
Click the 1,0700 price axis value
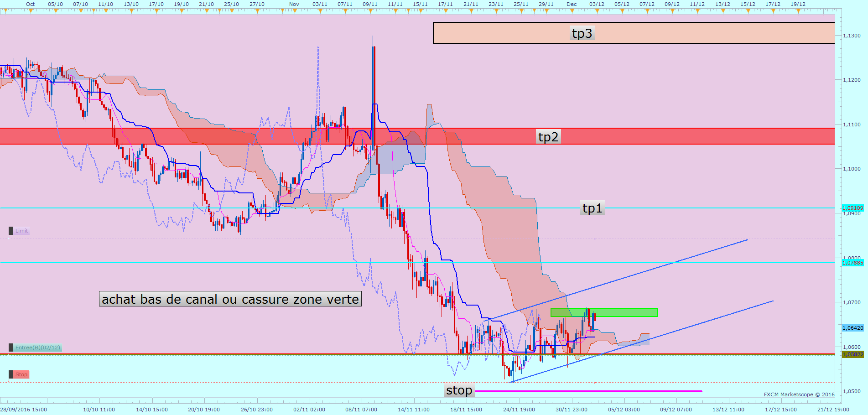pyautogui.click(x=852, y=302)
